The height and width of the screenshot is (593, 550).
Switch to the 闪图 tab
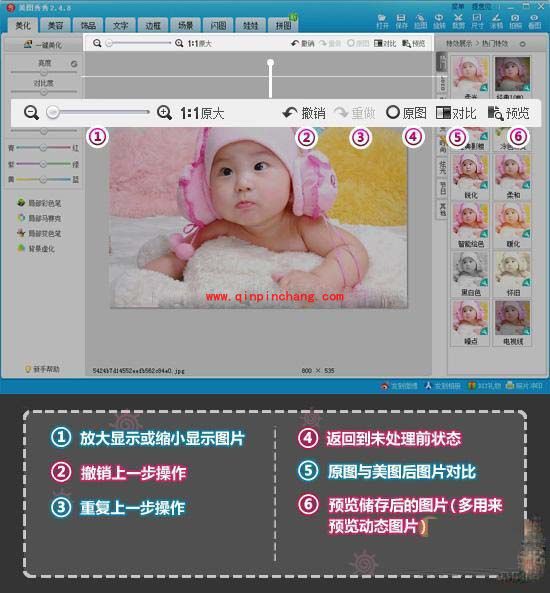(x=218, y=25)
